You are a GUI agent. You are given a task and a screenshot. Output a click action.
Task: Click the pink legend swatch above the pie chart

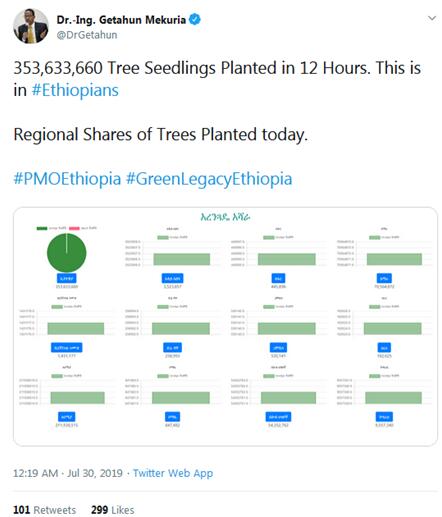point(74,228)
